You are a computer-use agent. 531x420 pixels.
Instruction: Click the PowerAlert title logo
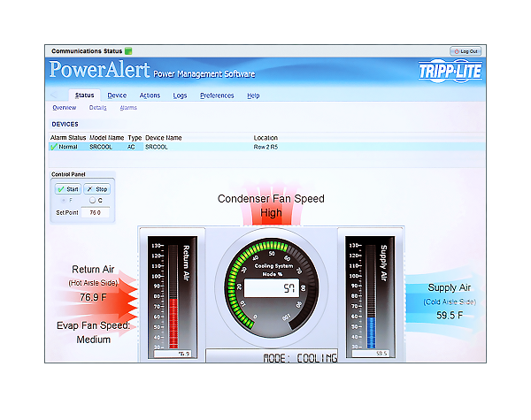(99, 71)
